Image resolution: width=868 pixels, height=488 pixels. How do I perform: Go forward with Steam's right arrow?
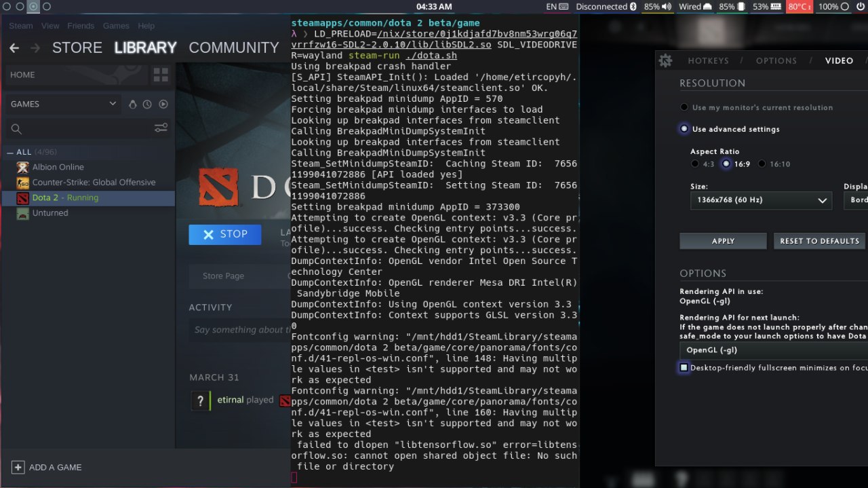pos(35,48)
